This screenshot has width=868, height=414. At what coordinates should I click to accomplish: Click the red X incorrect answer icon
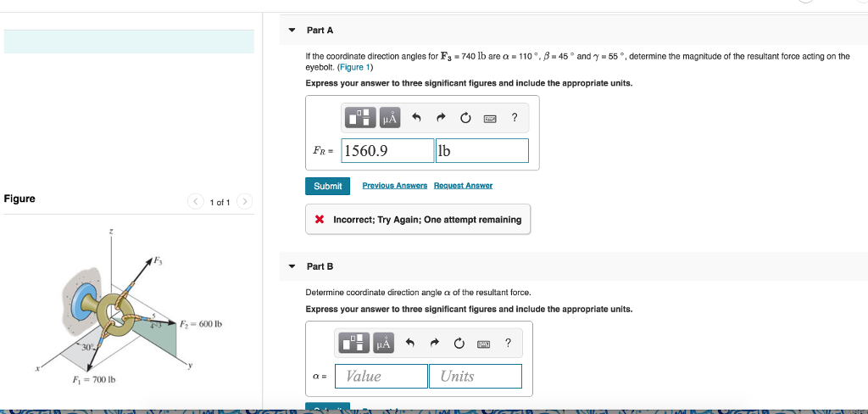tap(320, 220)
